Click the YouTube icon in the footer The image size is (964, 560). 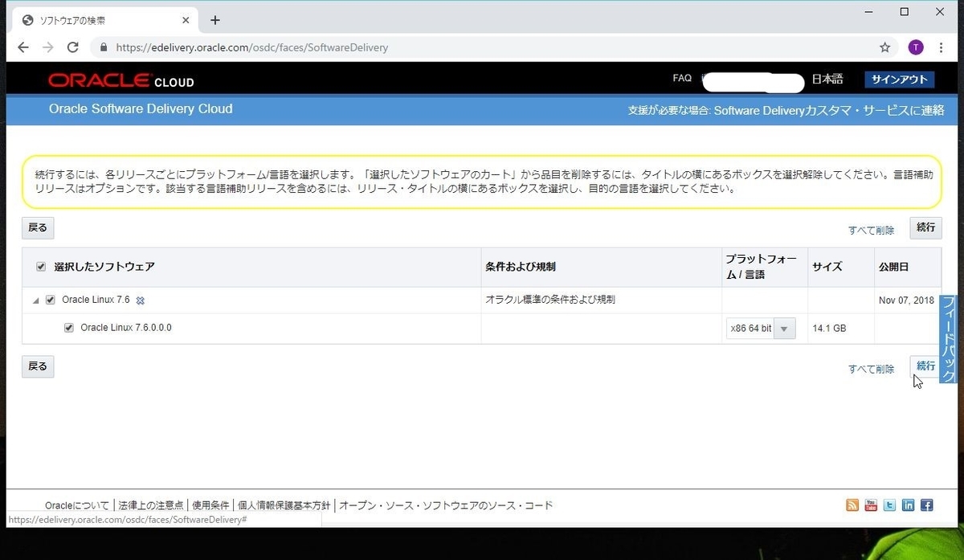[871, 505]
